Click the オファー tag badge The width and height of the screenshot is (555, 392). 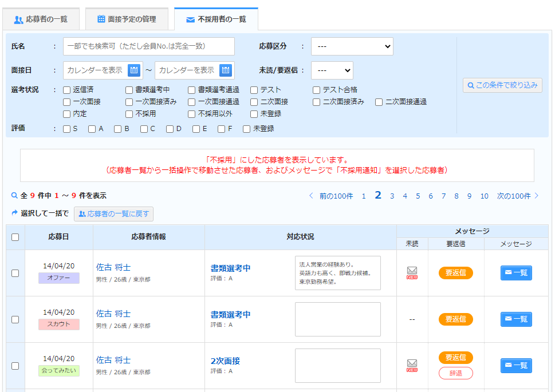coord(59,278)
